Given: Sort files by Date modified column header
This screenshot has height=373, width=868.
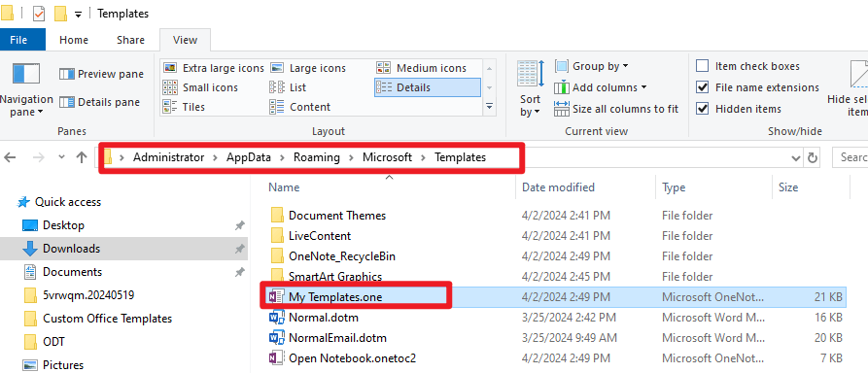Looking at the screenshot, I should (558, 187).
